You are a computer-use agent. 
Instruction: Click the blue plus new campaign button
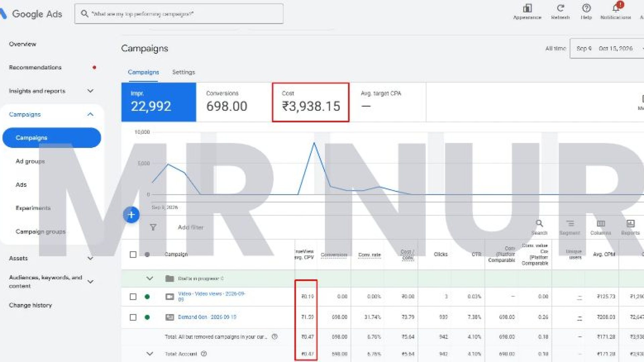131,215
